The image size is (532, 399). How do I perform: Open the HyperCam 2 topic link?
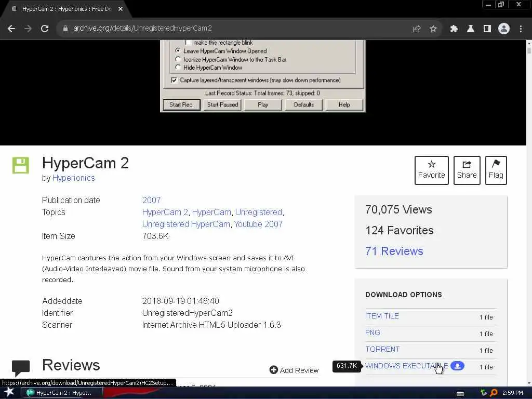165,212
